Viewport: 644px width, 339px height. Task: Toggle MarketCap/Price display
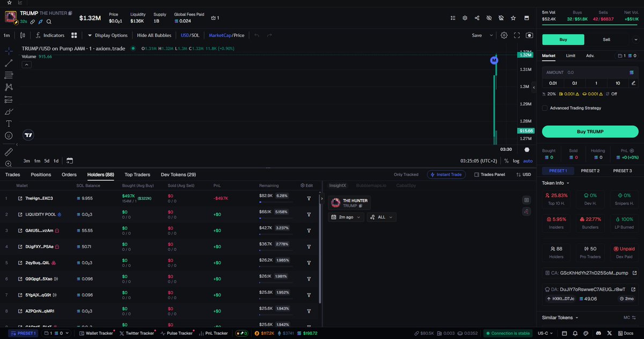226,35
